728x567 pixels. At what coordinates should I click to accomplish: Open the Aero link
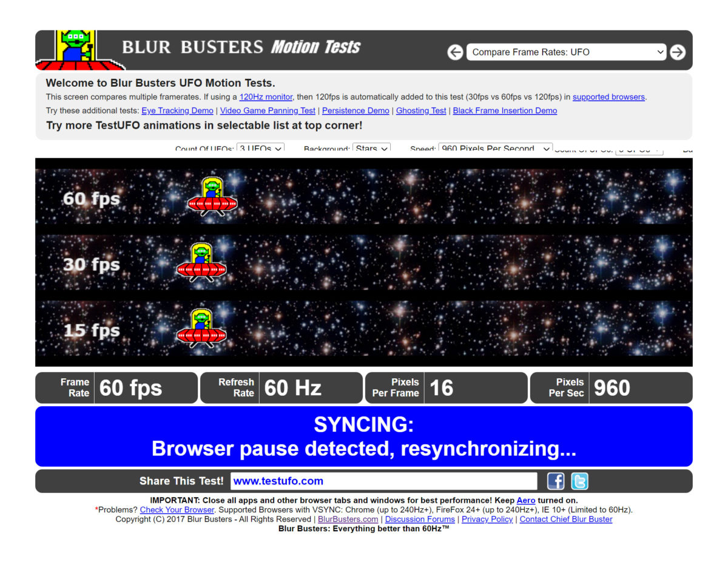pos(526,500)
